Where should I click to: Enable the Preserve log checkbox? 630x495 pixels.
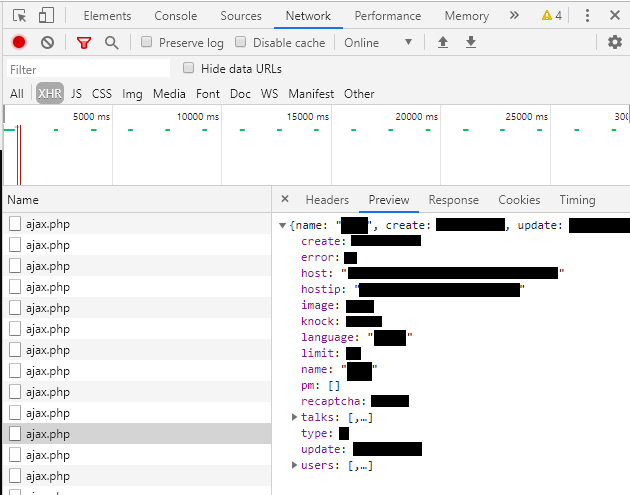coord(147,43)
